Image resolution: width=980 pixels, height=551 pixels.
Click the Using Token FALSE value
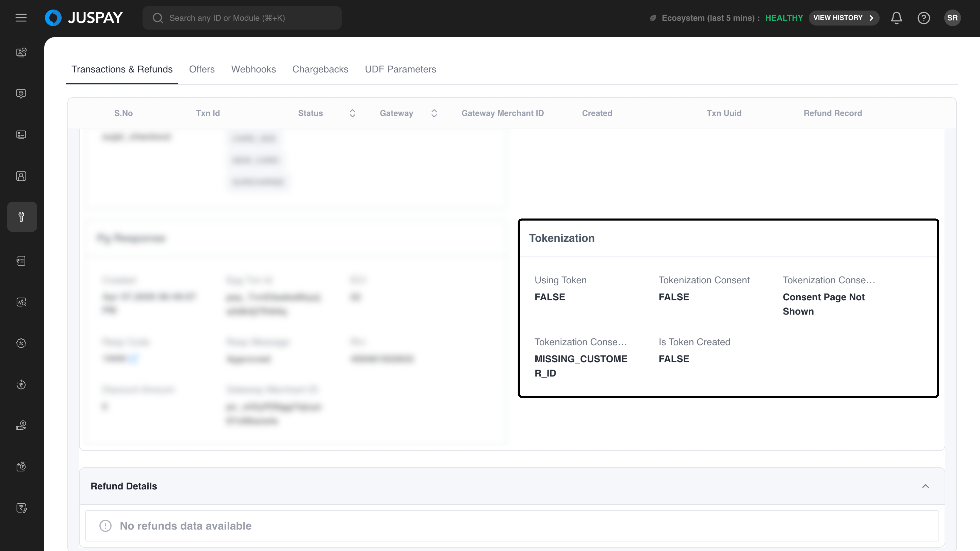click(550, 297)
